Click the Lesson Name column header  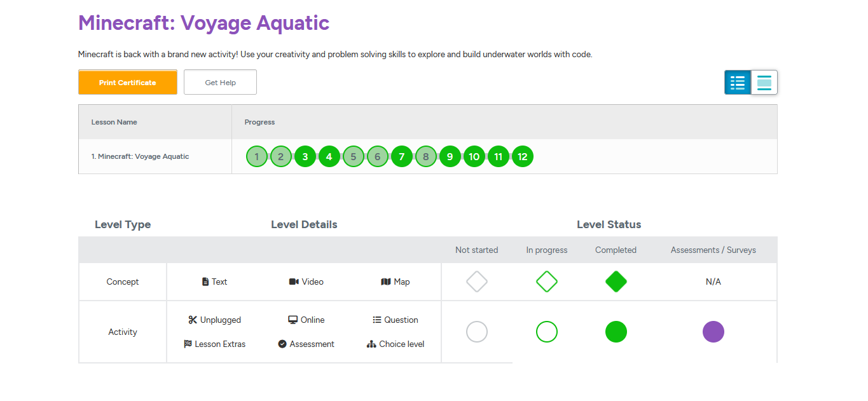pyautogui.click(x=114, y=122)
